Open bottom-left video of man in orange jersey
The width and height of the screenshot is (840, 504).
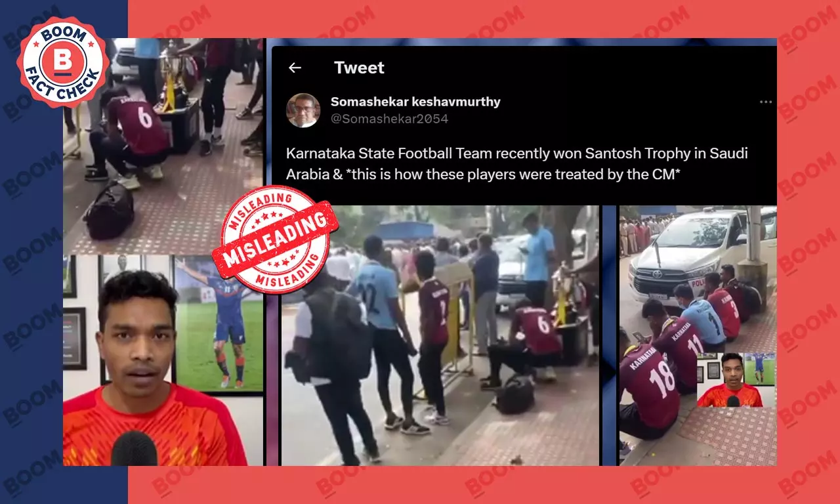click(x=163, y=360)
